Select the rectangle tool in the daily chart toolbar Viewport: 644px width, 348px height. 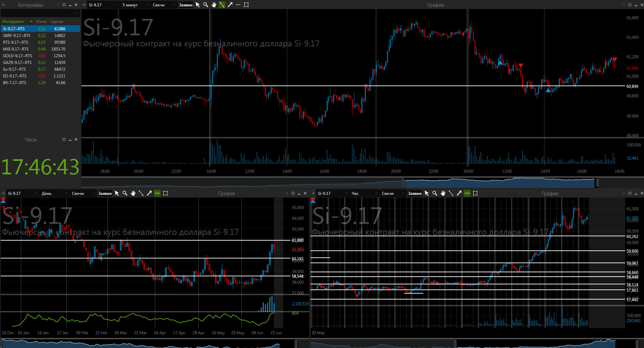[165, 193]
